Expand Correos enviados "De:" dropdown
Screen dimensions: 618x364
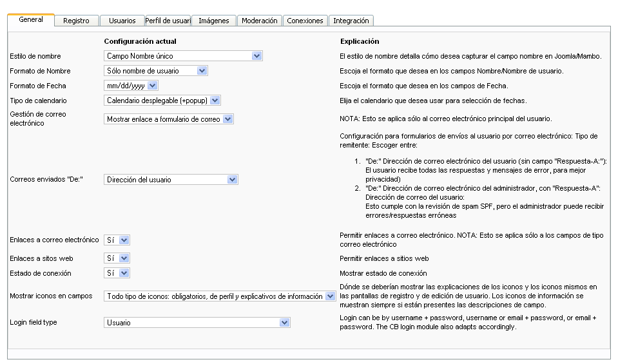(171, 180)
